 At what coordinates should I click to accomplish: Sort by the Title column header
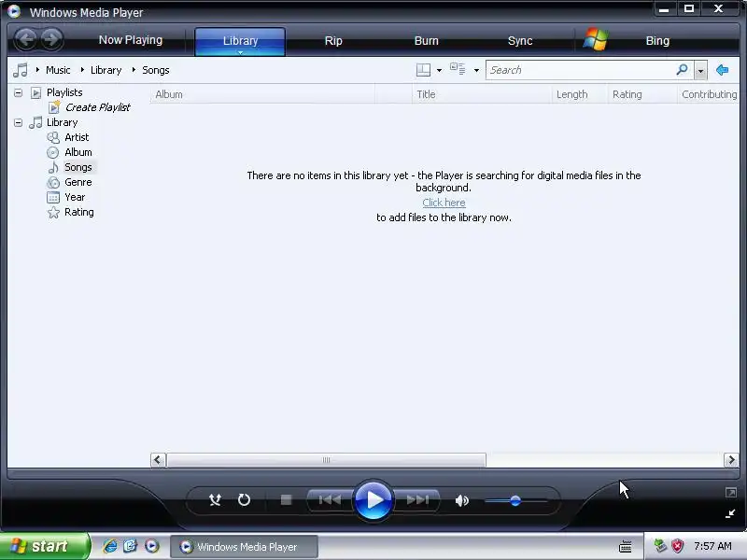tap(482, 94)
